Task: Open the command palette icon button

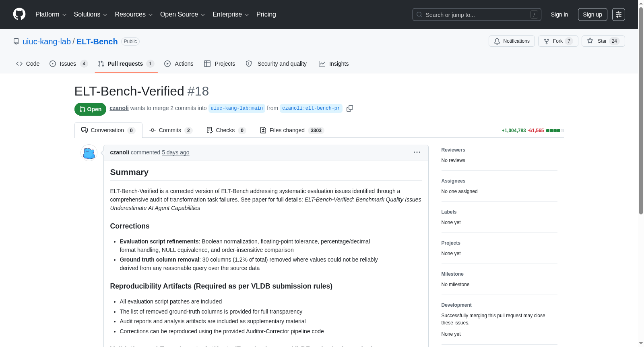Action: [x=619, y=15]
